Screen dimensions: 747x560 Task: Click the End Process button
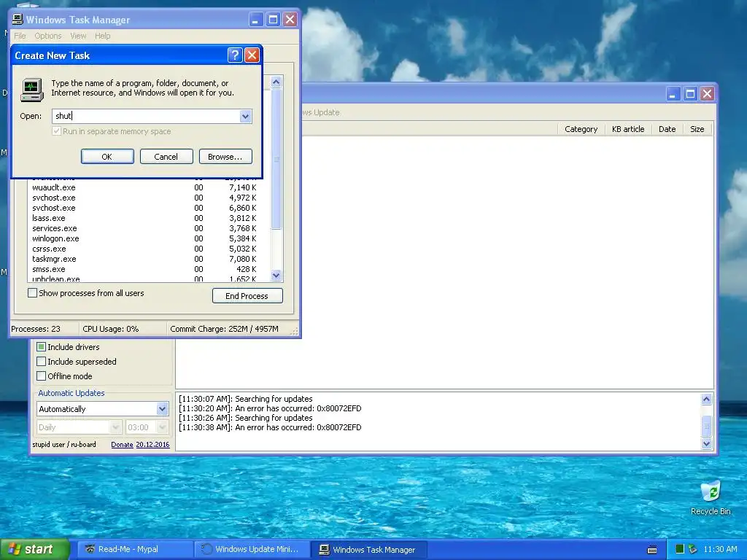click(247, 296)
